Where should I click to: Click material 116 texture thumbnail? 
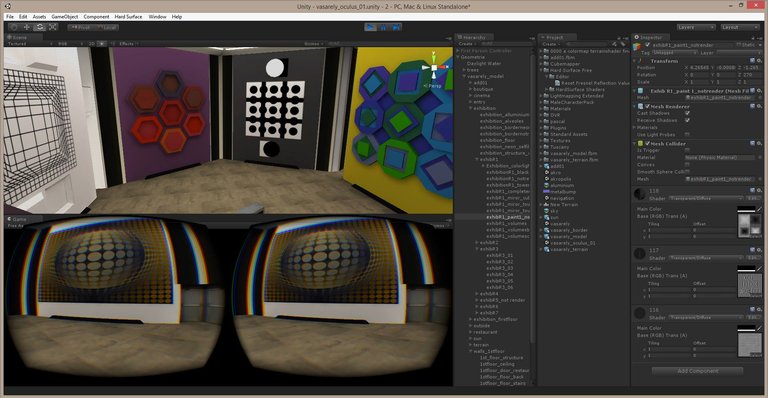(749, 345)
